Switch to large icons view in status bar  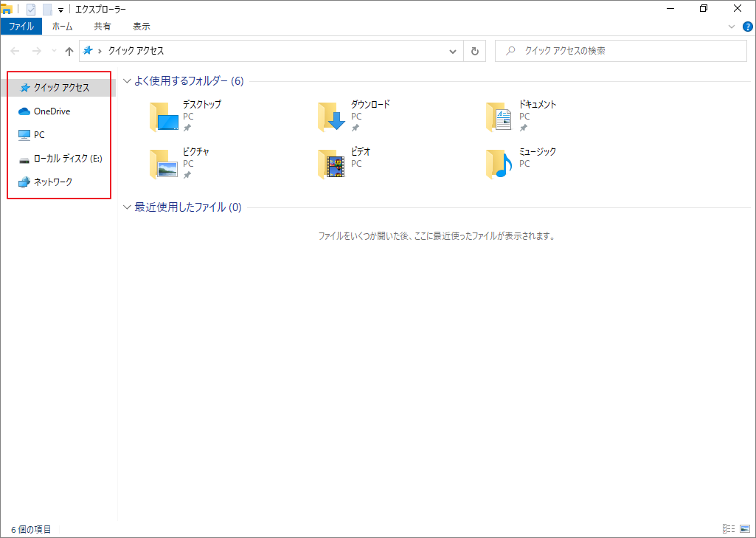pos(745,528)
